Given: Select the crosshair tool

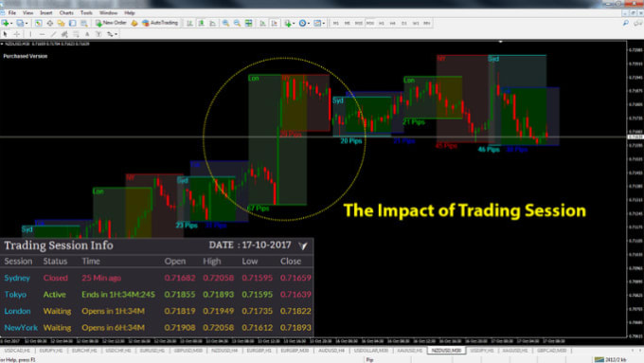Looking at the screenshot, I should 17,34.
